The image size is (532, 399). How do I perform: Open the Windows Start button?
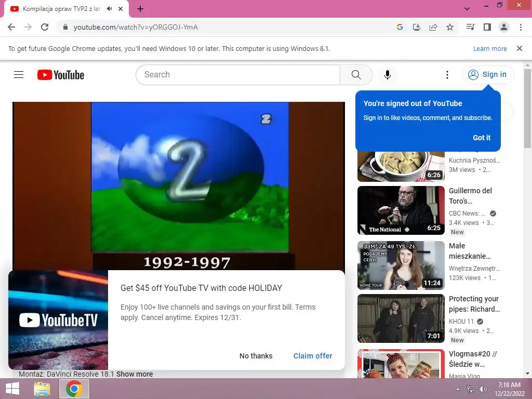(12, 389)
